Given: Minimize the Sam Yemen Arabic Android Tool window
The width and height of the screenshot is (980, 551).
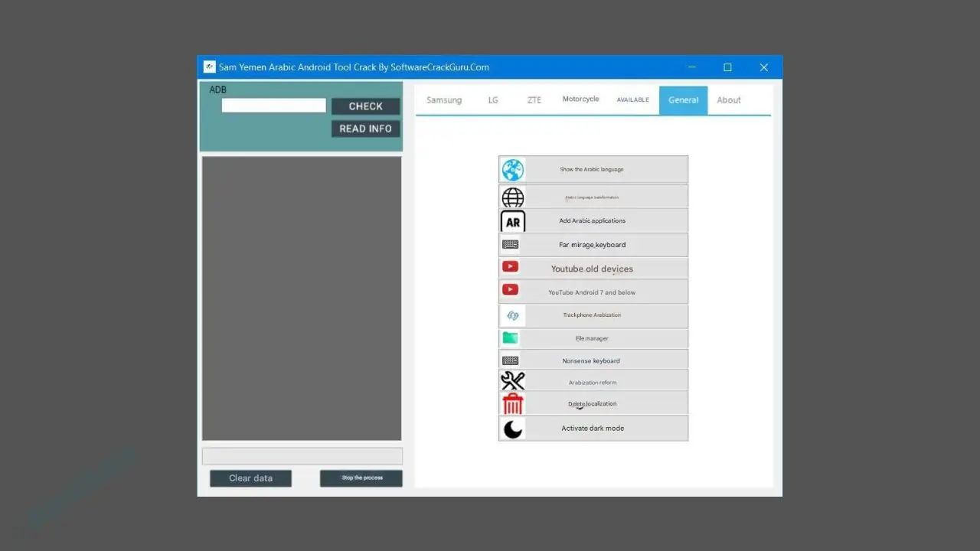Looking at the screenshot, I should (x=691, y=67).
